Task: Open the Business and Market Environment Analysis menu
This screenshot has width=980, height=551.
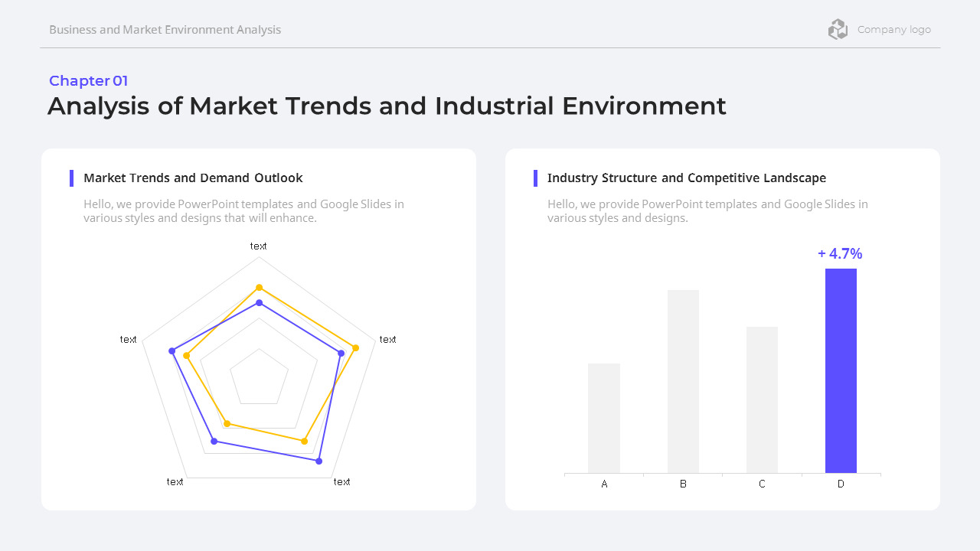Action: pos(165,29)
